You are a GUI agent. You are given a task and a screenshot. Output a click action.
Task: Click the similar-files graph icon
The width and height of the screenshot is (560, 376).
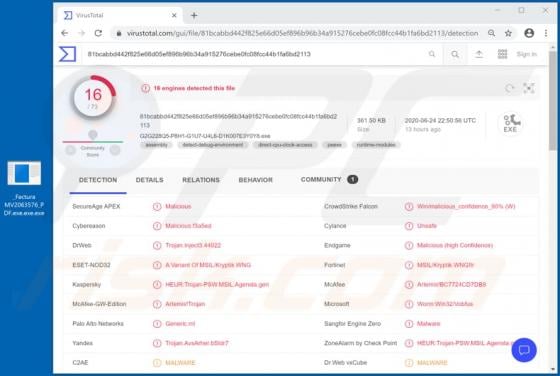[x=529, y=88]
